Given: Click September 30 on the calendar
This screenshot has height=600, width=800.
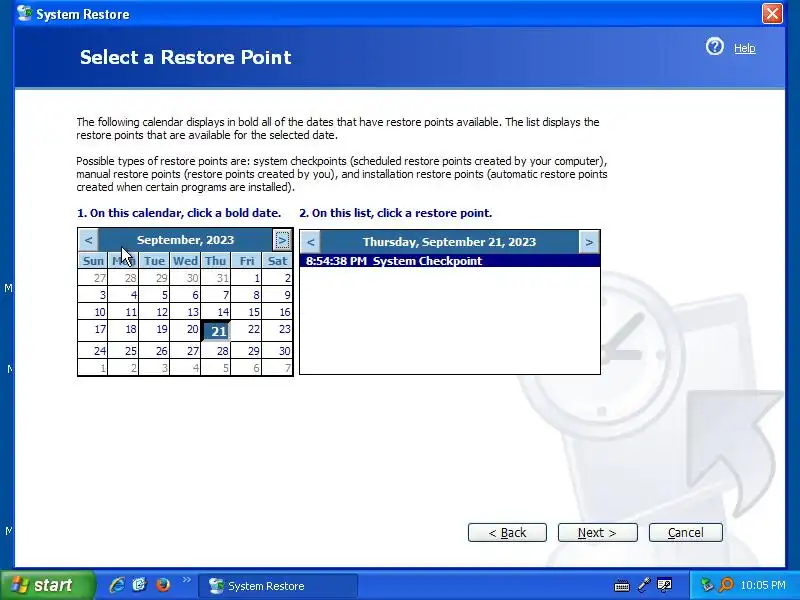Looking at the screenshot, I should point(278,351).
